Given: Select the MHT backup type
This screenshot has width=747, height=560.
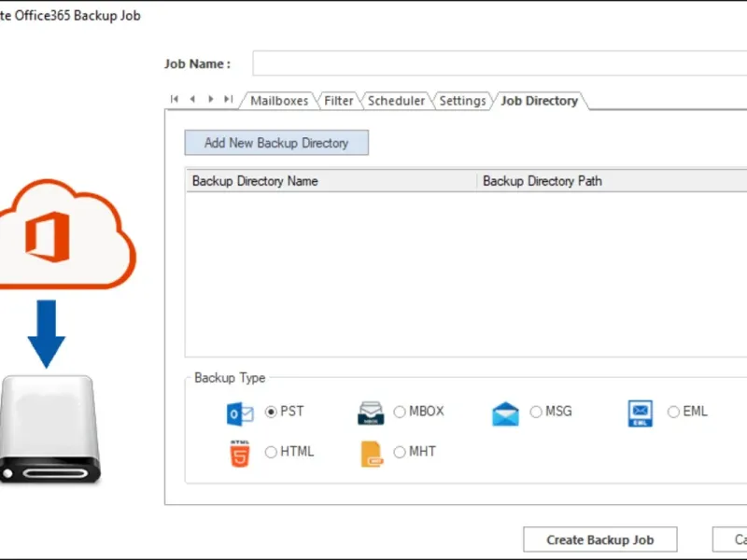Looking at the screenshot, I should coord(400,452).
